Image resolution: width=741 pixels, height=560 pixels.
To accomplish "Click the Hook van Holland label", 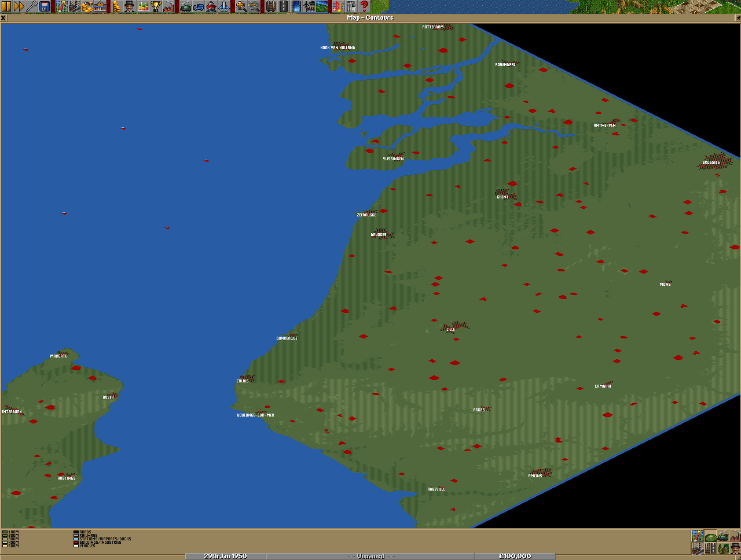I will (x=338, y=48).
